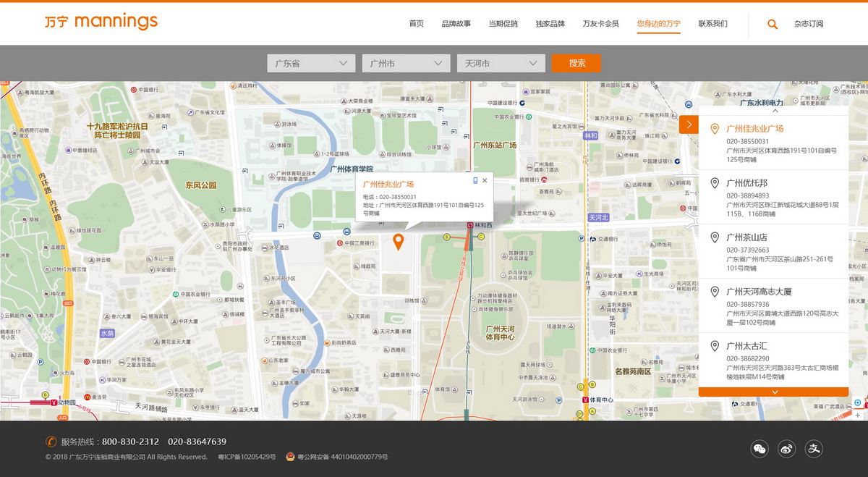Viewport: 868px width, 477px height.
Task: Click 东风公园 label on map
Action: 201,185
